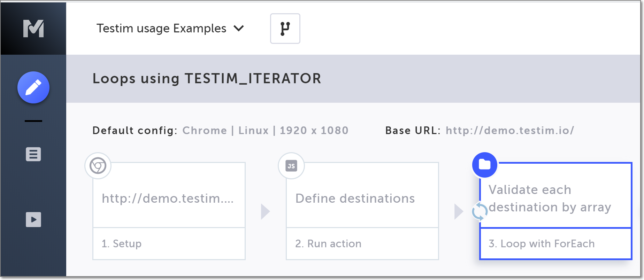Click the 'Default config:' label

(x=135, y=130)
